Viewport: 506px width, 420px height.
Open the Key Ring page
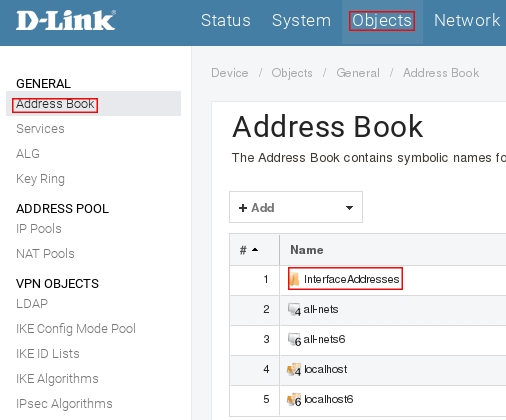tap(40, 179)
